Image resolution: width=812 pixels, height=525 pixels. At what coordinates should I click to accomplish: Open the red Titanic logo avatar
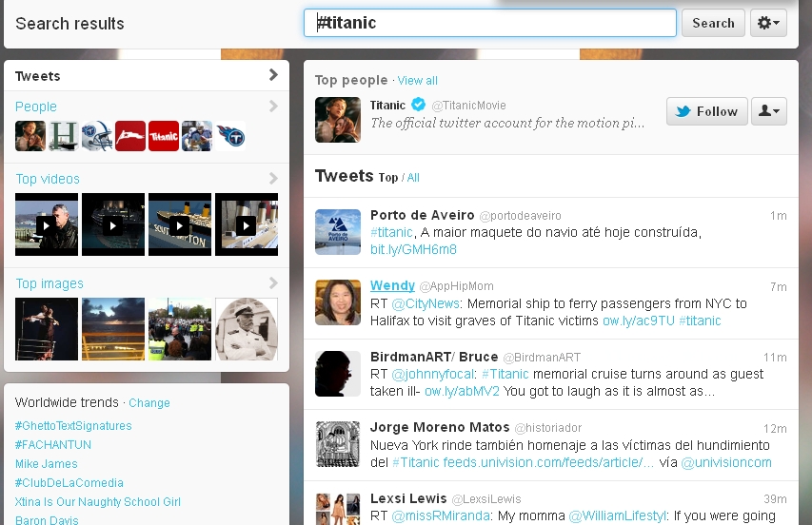click(164, 136)
